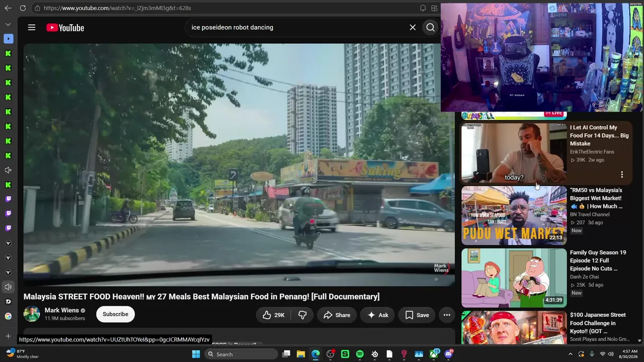Open the taskbar volume control
The height and width of the screenshot is (362, 644).
[x=611, y=354]
